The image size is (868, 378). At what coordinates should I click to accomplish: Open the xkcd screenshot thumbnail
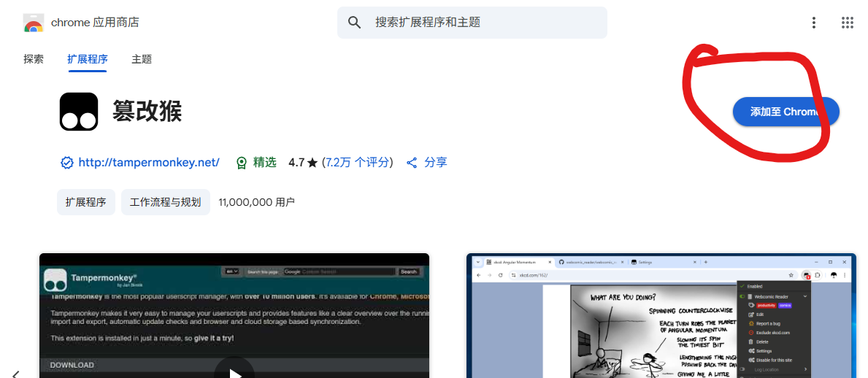(x=661, y=316)
